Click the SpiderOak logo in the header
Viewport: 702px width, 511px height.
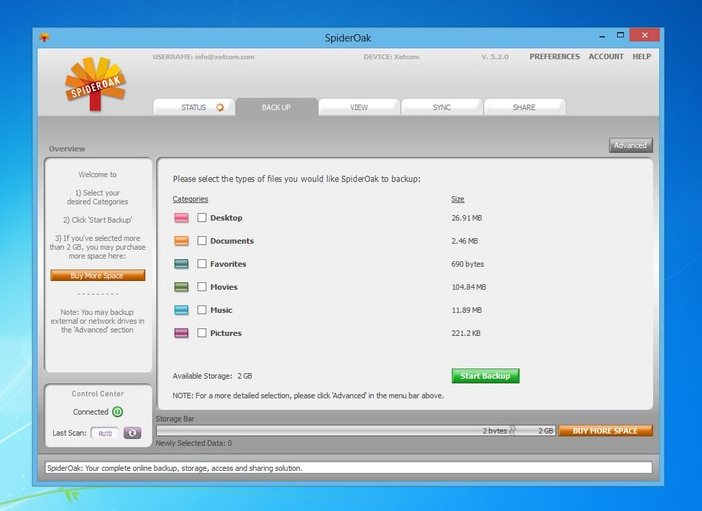tap(95, 83)
